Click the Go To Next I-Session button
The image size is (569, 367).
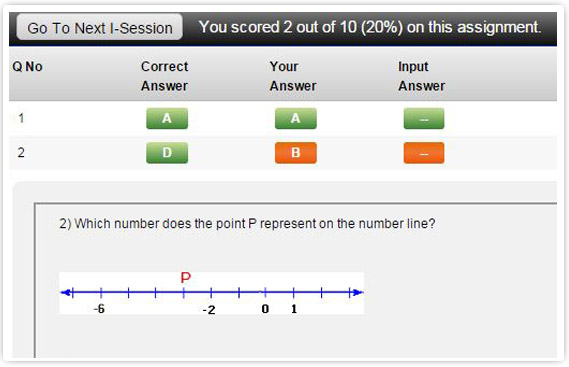(99, 27)
